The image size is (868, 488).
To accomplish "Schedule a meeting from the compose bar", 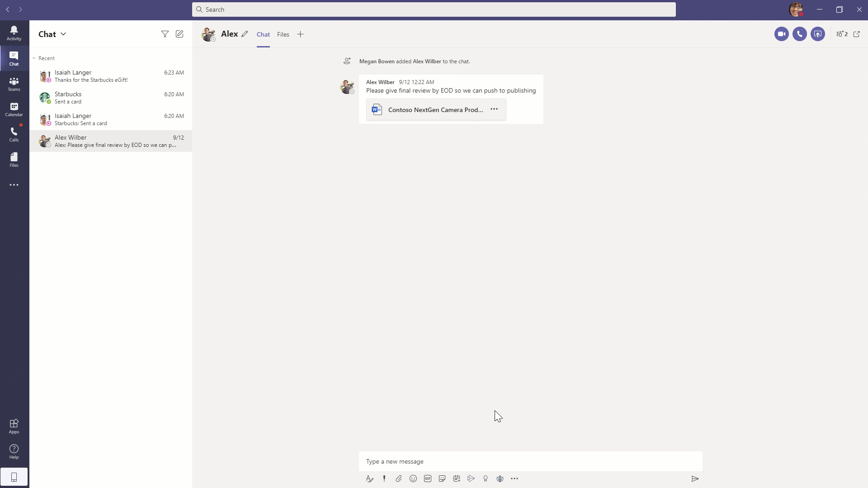I will click(457, 479).
